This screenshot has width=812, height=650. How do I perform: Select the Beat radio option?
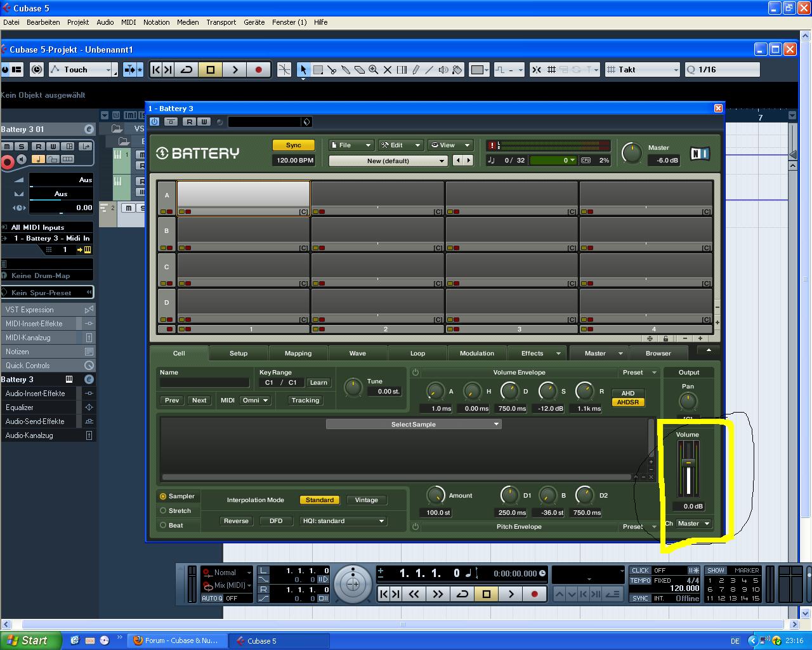coord(163,525)
